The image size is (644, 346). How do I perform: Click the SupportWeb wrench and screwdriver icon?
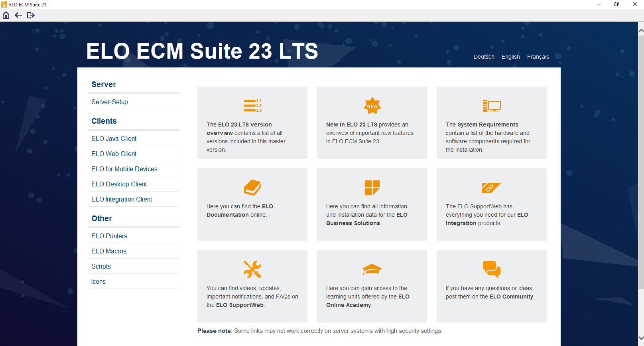tap(252, 269)
